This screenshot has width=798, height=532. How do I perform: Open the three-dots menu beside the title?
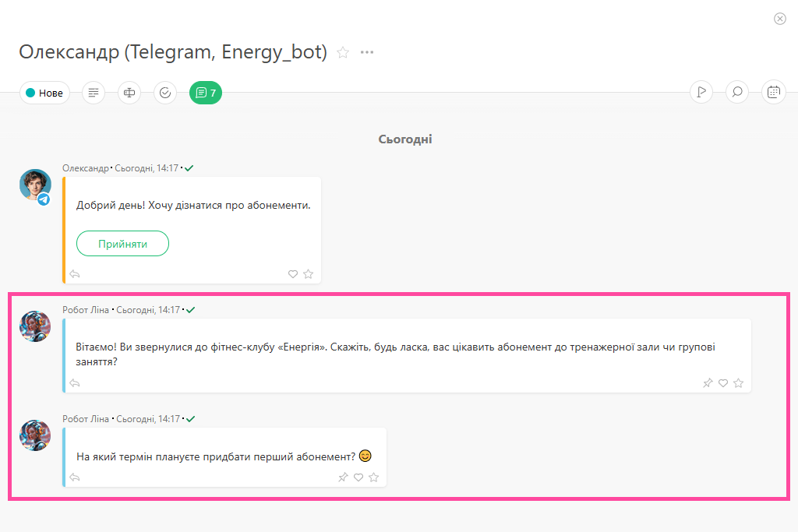[x=367, y=53]
